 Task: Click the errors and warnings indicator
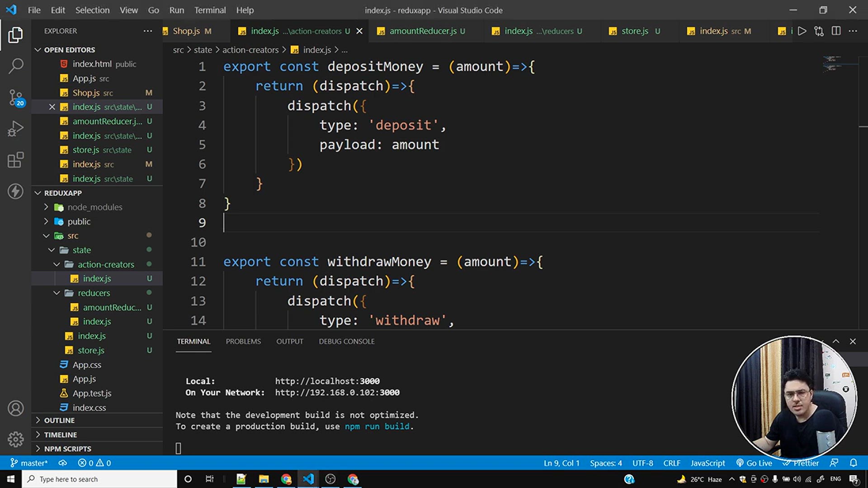[94, 463]
